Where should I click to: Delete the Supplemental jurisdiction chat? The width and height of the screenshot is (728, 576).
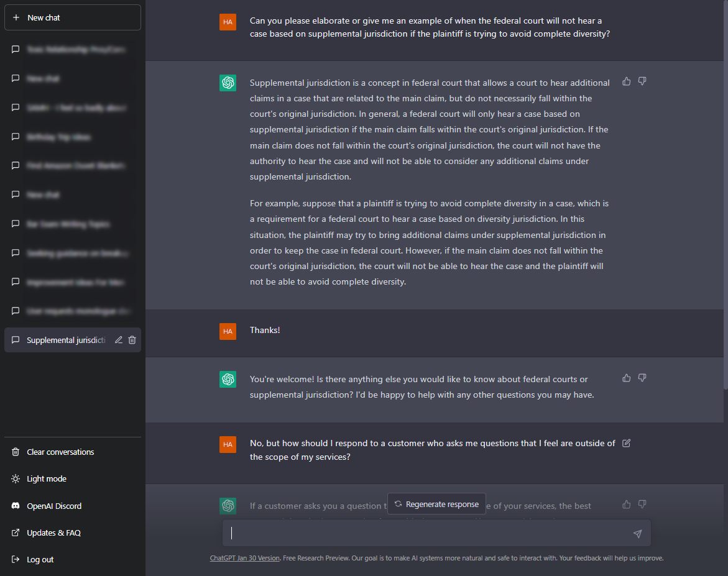[x=132, y=340]
